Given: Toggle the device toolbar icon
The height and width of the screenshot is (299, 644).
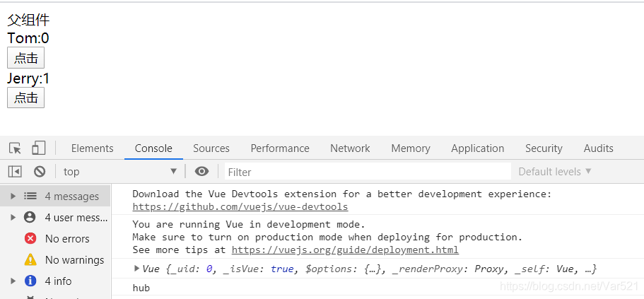Looking at the screenshot, I should (39, 148).
